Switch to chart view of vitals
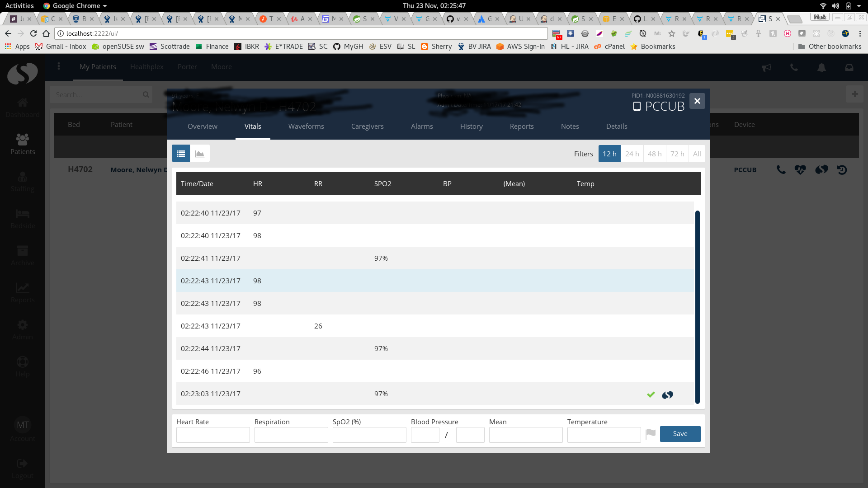This screenshot has width=868, height=488. [x=200, y=153]
